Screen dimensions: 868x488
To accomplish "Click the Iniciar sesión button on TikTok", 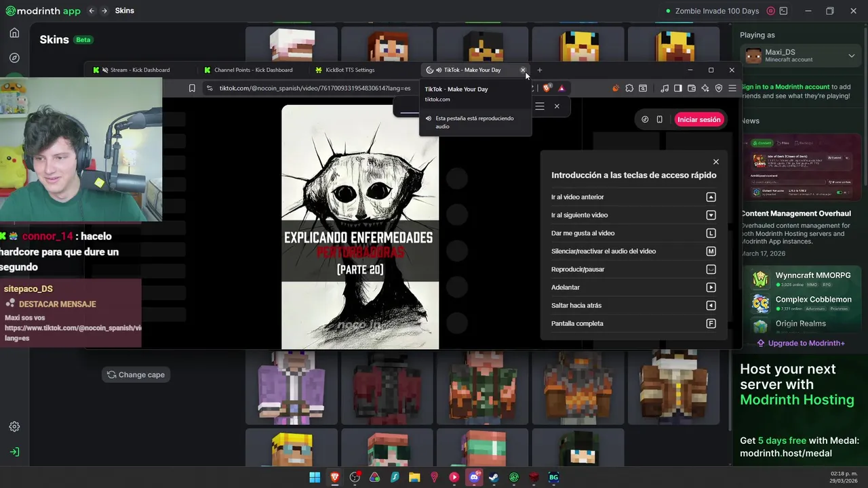I will click(699, 119).
